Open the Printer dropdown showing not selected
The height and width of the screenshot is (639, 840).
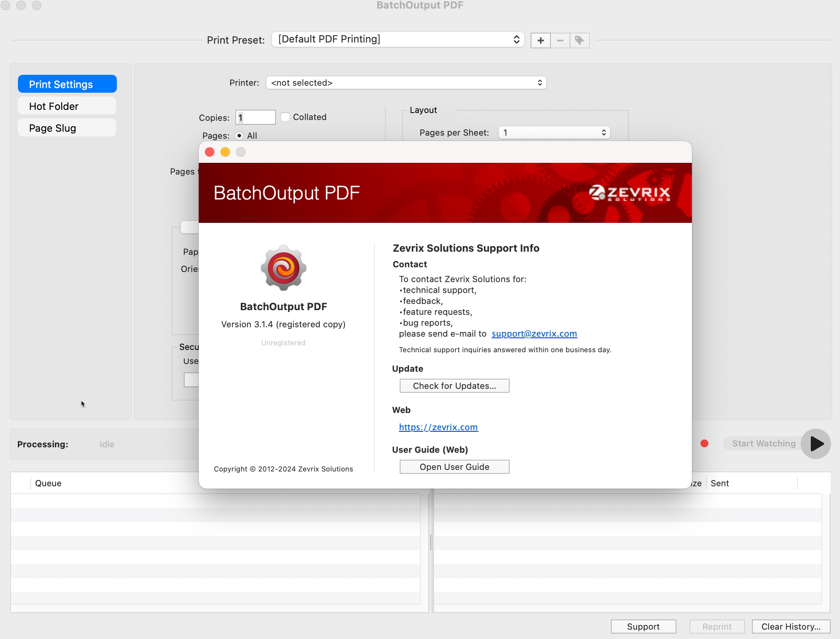[x=406, y=83]
